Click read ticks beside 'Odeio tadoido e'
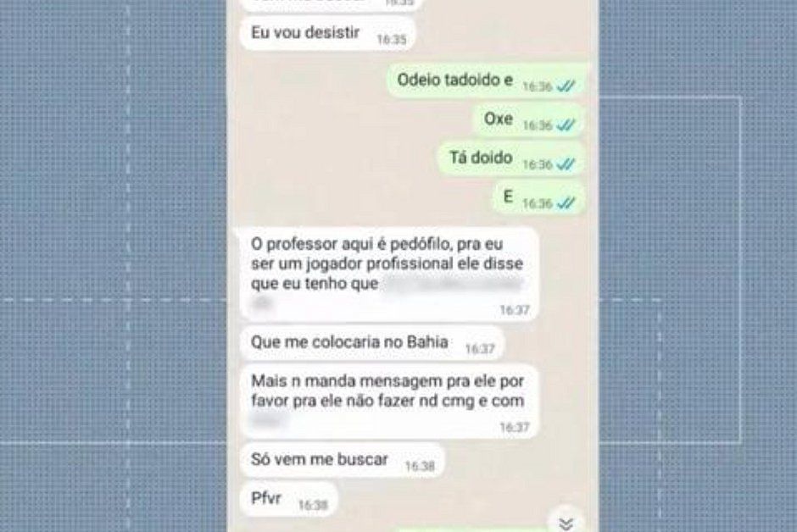This screenshot has height=532, width=797. point(566,86)
